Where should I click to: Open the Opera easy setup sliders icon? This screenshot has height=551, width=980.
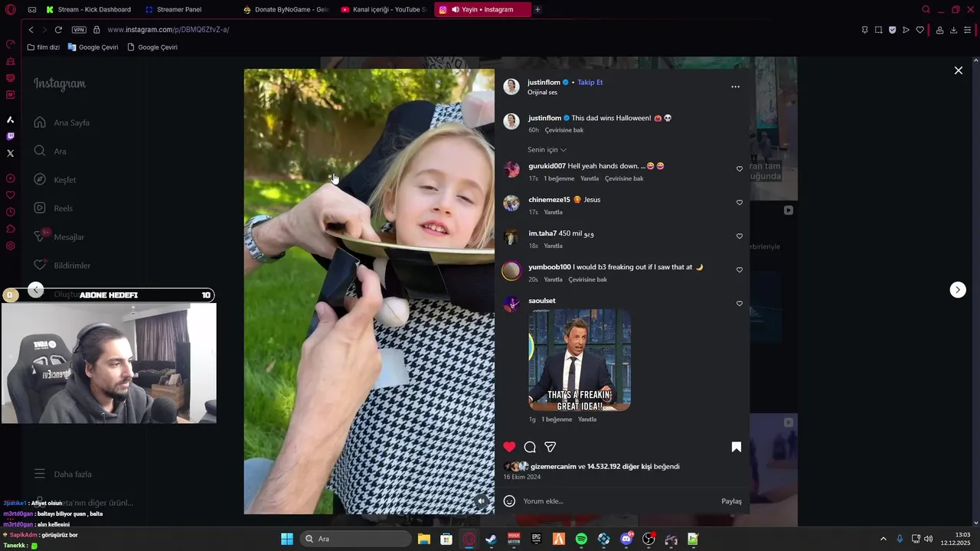tap(968, 30)
